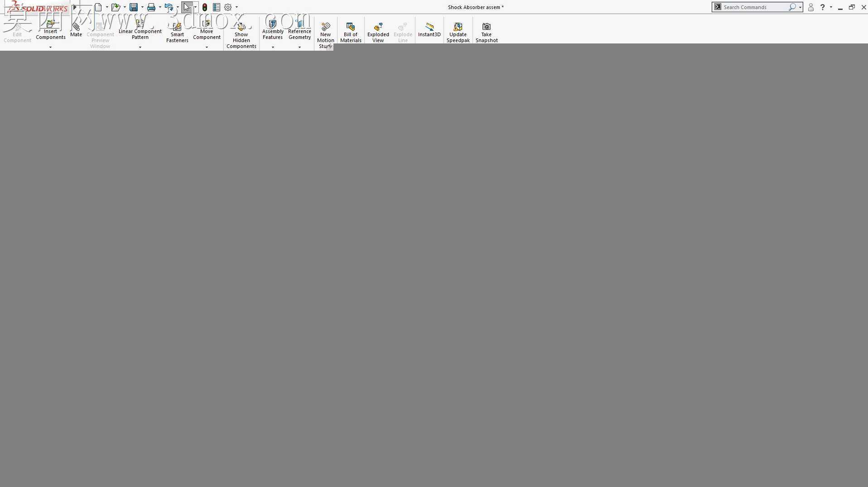Select the Move Component tool

tap(207, 30)
